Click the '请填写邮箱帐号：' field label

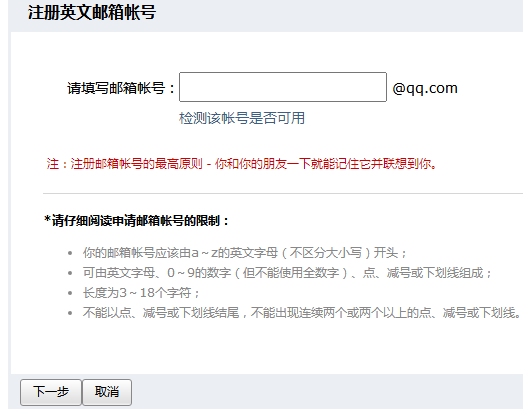click(121, 88)
